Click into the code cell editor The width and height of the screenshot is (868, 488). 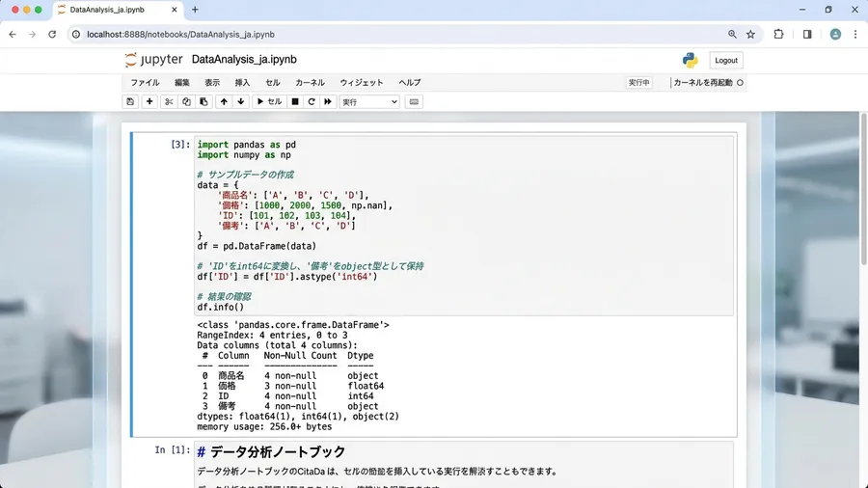pyautogui.click(x=464, y=226)
